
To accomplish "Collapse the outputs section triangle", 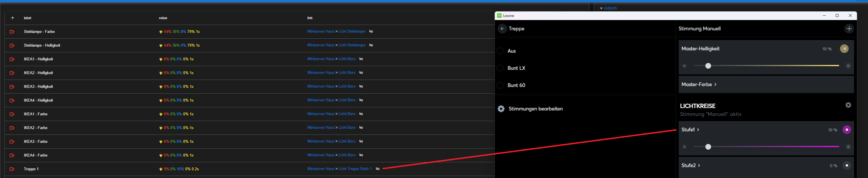I will (x=602, y=8).
